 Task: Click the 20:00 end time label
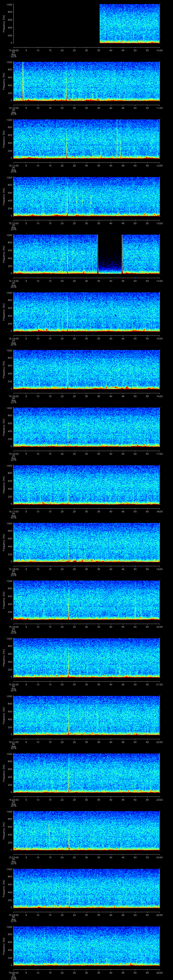(159, 627)
